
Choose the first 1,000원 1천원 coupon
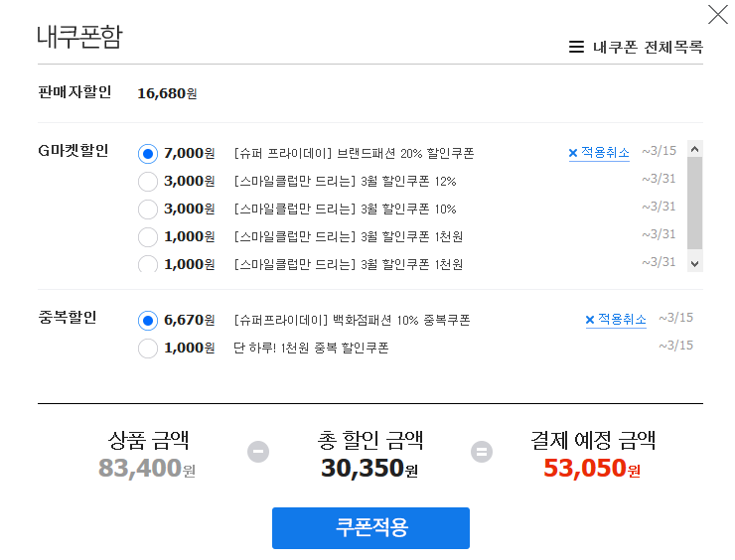[148, 237]
